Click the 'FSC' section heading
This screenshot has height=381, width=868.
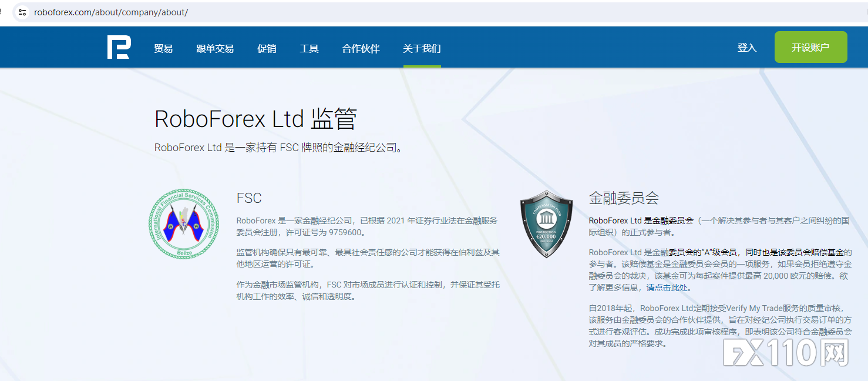point(249,198)
